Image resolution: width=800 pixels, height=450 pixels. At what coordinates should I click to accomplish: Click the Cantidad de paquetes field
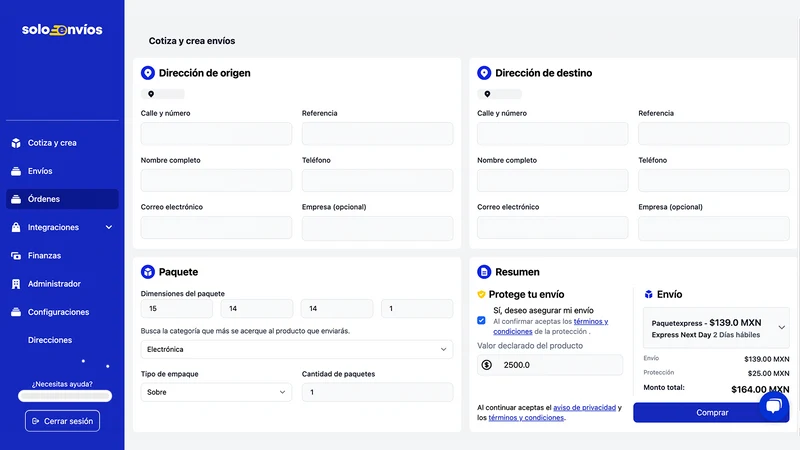[x=378, y=392]
